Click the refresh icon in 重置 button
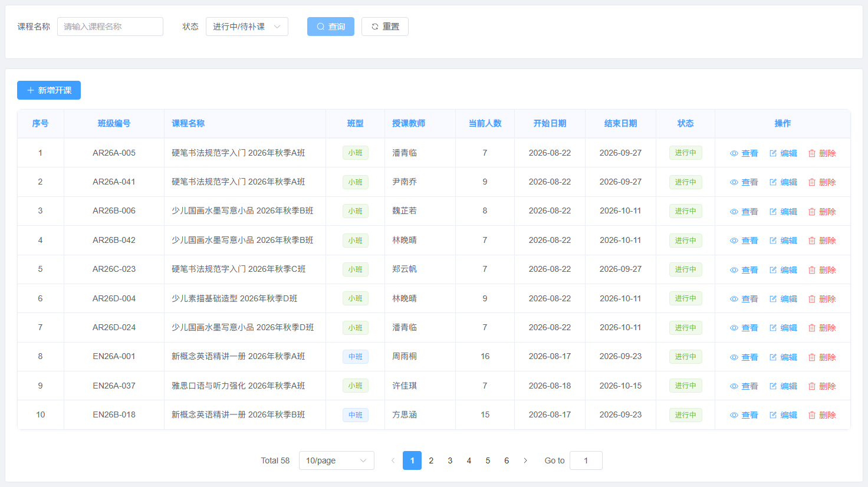Viewport: 868px width, 487px height. (x=374, y=27)
